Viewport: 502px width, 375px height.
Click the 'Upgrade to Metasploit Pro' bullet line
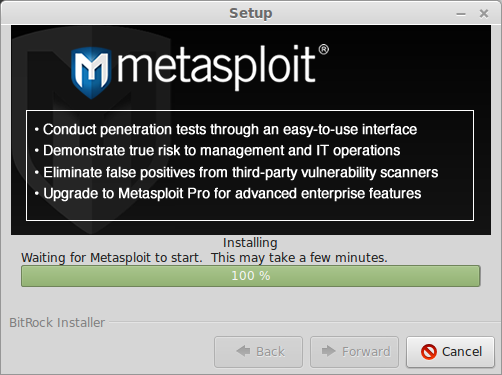228,194
